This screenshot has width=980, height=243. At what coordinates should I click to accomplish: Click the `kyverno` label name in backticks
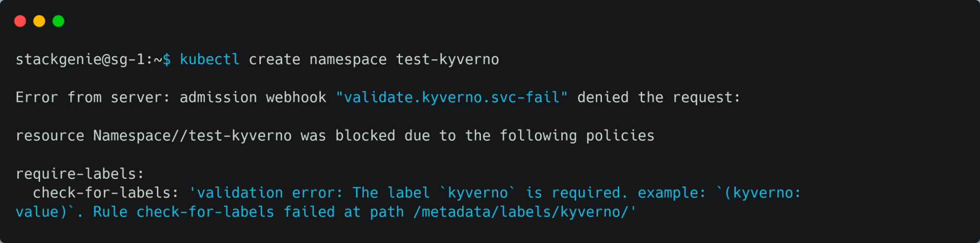(x=478, y=193)
